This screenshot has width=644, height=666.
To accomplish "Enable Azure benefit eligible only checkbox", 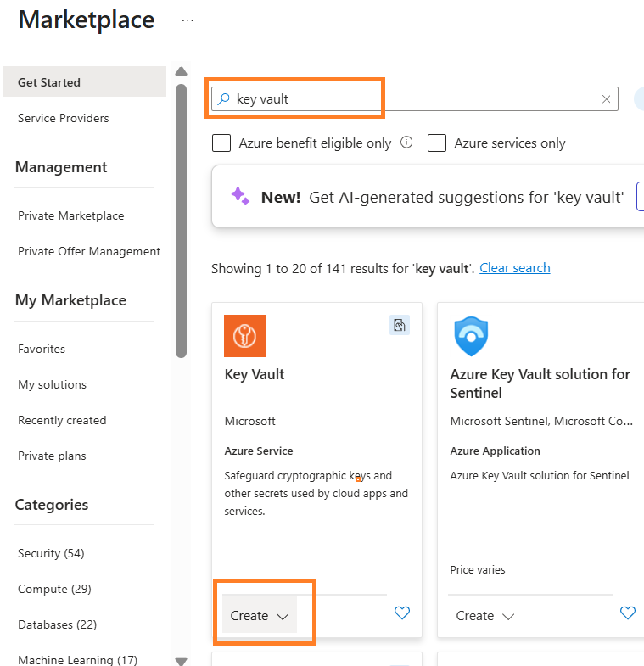I will (221, 143).
